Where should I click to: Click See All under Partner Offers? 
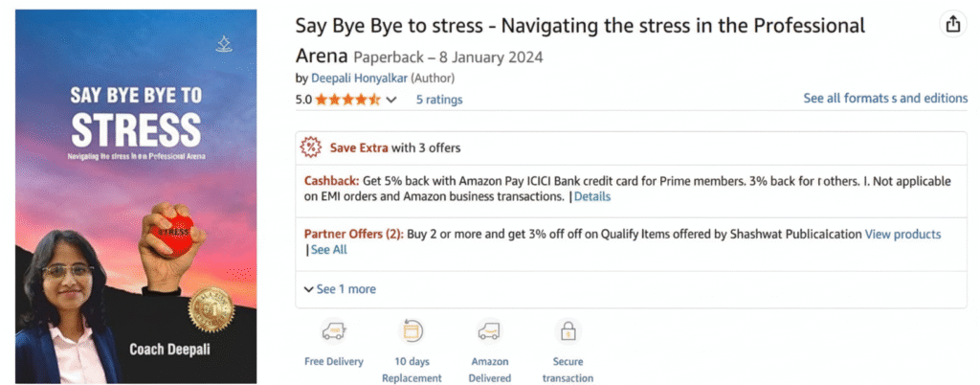pyautogui.click(x=328, y=250)
